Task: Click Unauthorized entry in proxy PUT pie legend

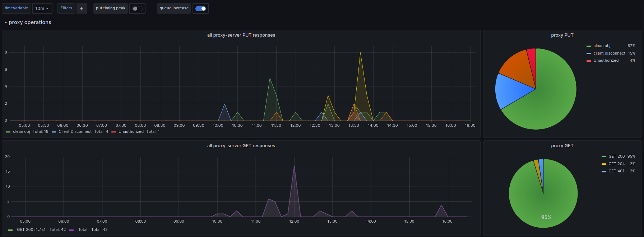Action: 606,61
